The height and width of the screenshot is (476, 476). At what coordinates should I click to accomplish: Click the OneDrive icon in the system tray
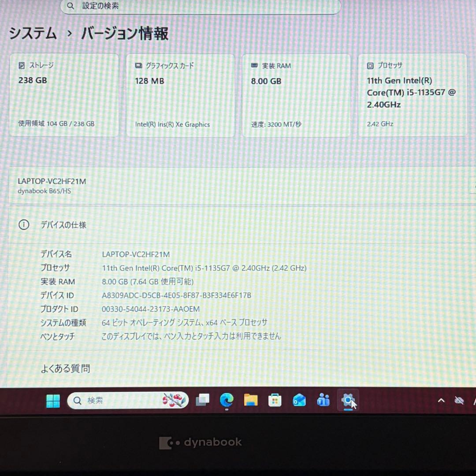[x=459, y=400]
